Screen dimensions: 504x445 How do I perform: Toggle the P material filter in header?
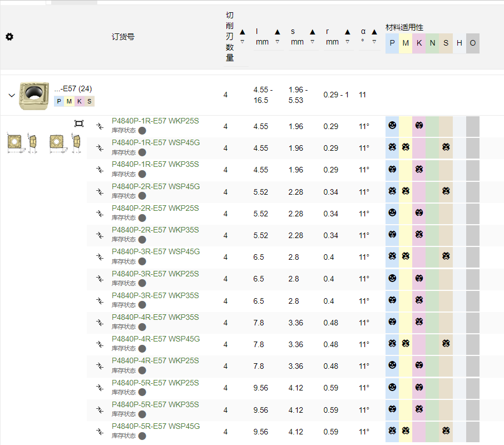[x=392, y=43]
